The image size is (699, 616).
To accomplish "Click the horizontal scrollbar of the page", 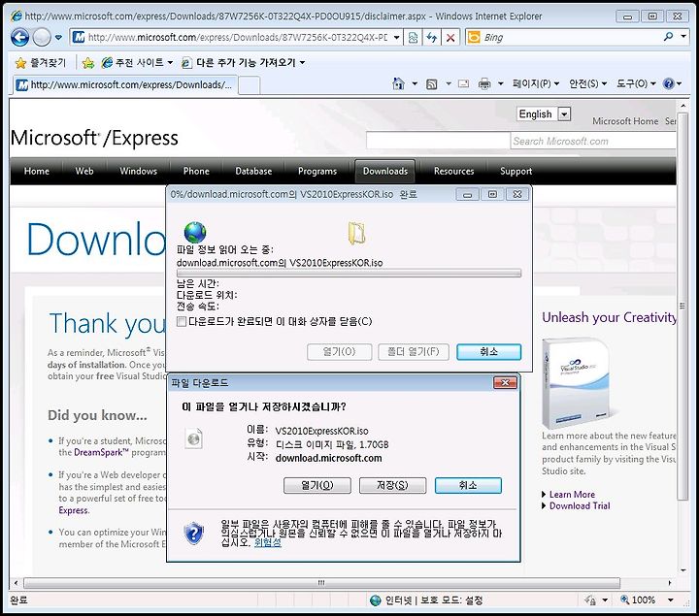I will 321,583.
